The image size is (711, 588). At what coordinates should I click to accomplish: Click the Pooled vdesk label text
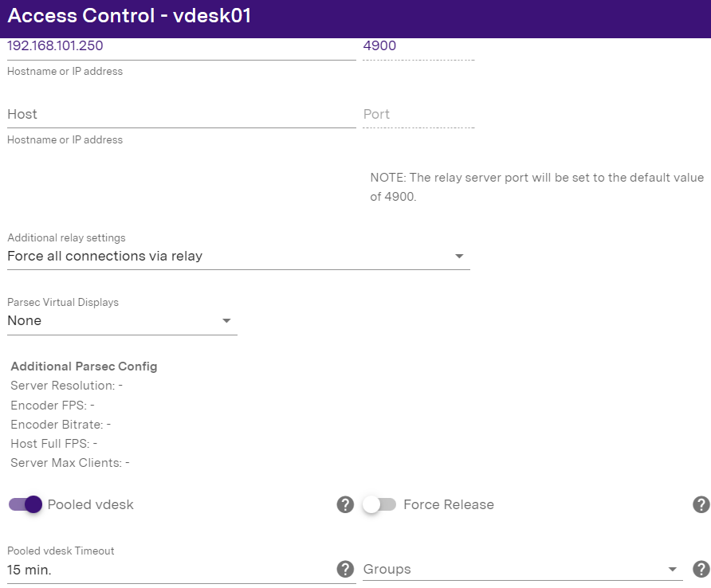pyautogui.click(x=91, y=504)
